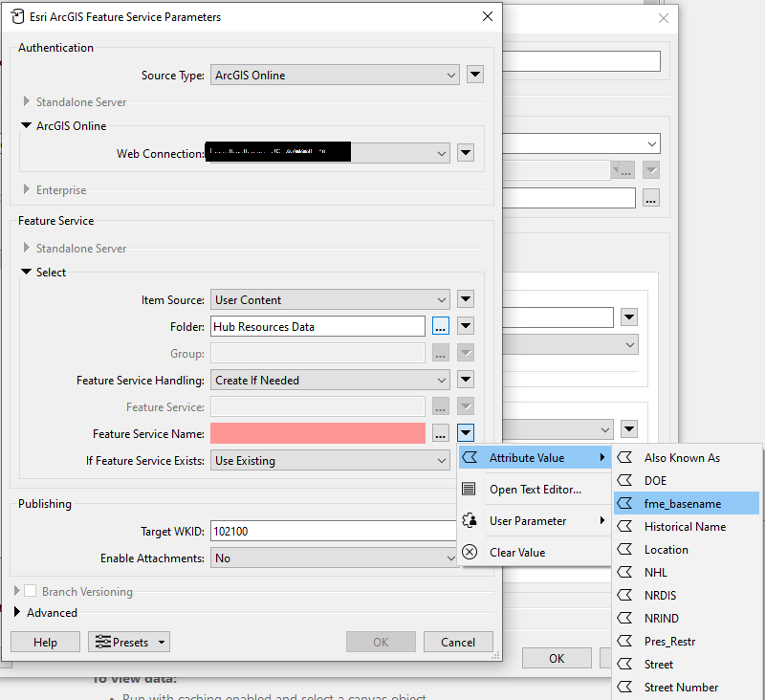The height and width of the screenshot is (700, 765).
Task: Open the Presets menu button
Action: (129, 642)
